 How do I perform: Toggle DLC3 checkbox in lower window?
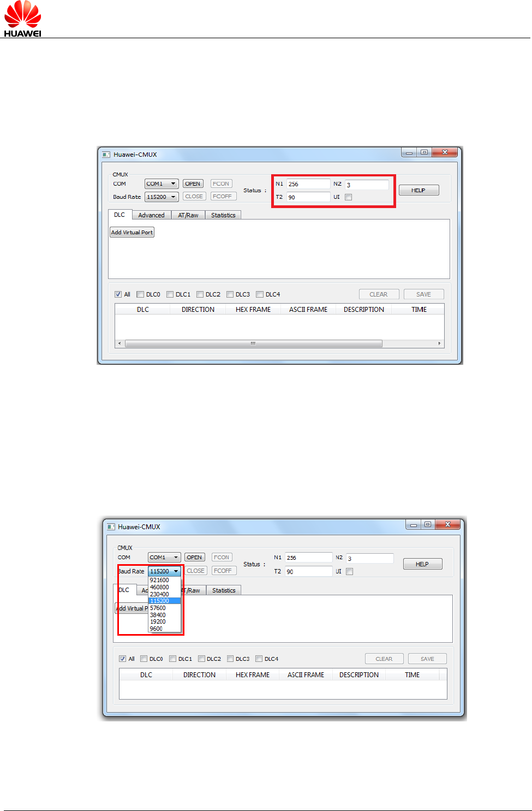[230, 659]
